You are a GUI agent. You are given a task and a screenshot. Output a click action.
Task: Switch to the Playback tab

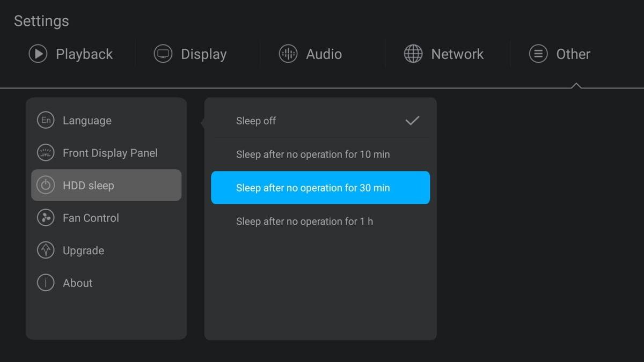click(x=84, y=54)
